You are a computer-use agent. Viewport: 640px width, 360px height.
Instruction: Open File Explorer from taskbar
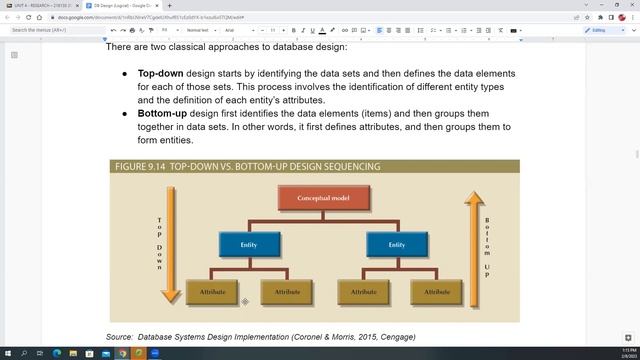[73, 353]
